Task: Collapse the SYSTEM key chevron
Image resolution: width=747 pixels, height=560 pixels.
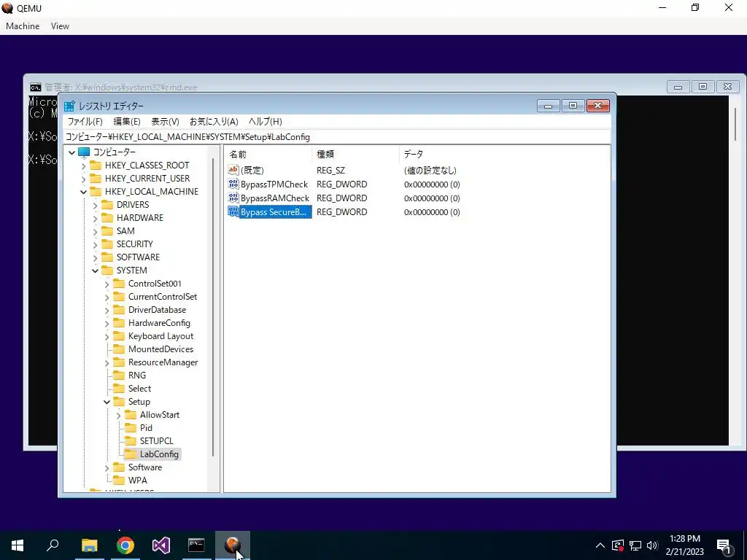Action: coord(96,271)
